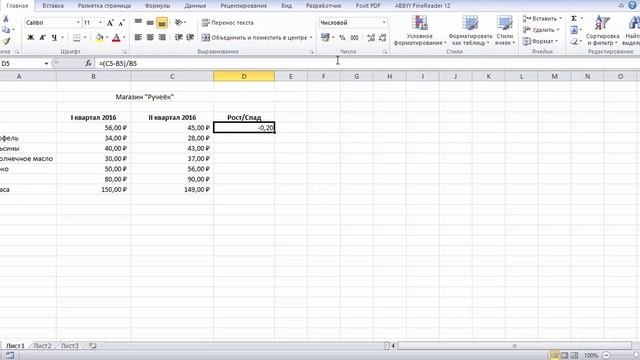
Task: Switch to Данные tab
Action: click(x=195, y=6)
